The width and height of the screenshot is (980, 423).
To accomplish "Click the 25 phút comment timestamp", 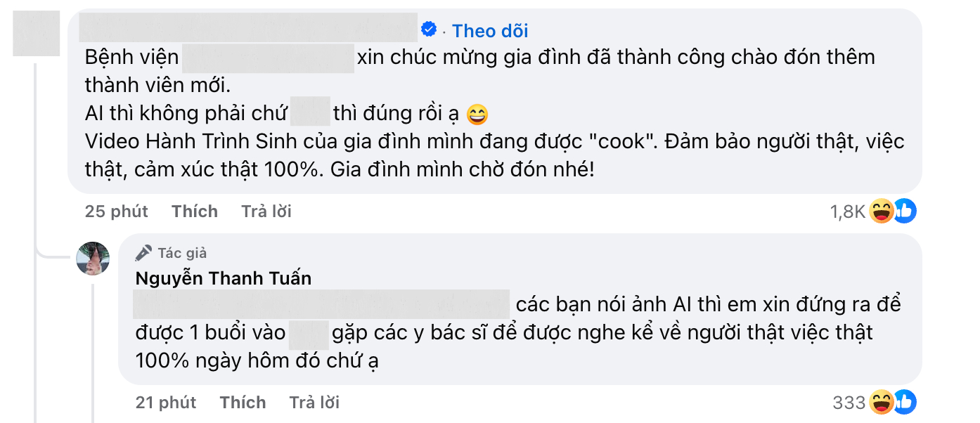I will (116, 211).
